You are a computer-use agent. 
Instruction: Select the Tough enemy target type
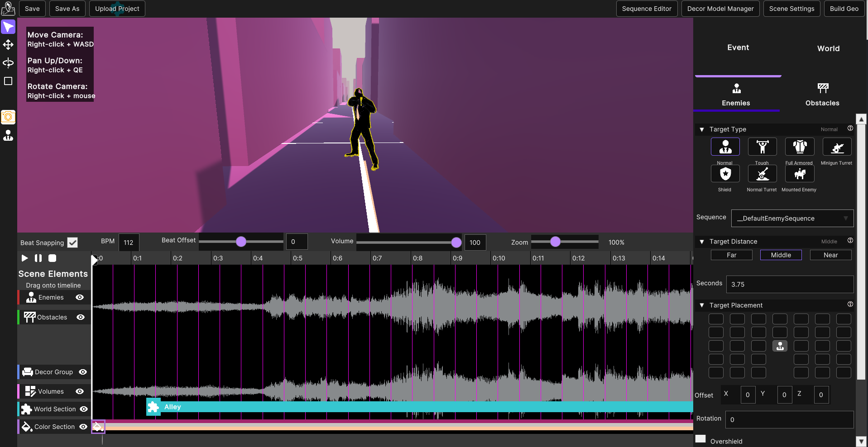pyautogui.click(x=762, y=147)
